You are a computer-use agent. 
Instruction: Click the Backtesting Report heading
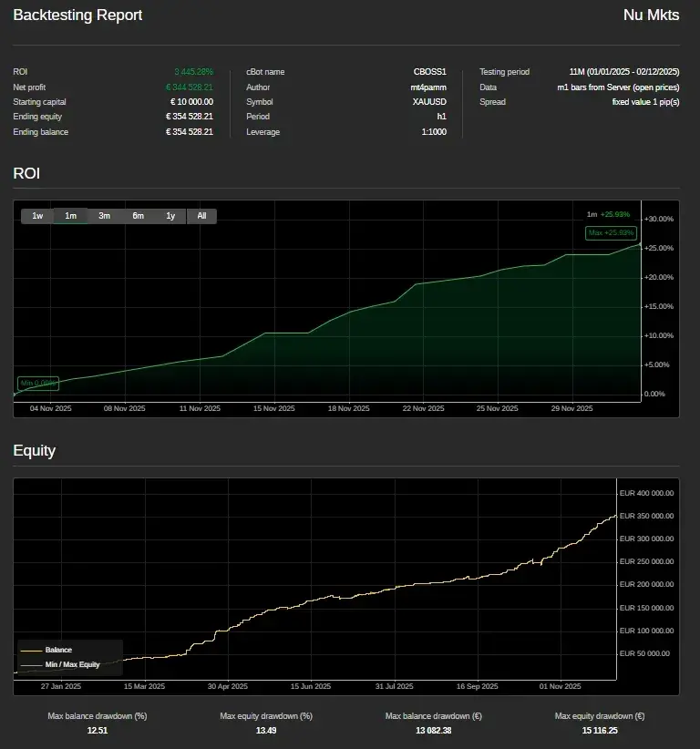(77, 15)
